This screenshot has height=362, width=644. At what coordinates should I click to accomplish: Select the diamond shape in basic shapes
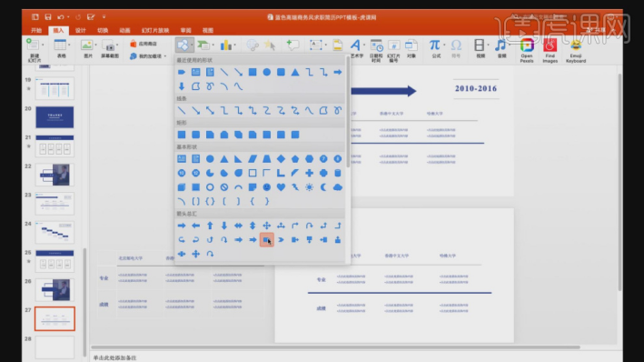(x=281, y=159)
